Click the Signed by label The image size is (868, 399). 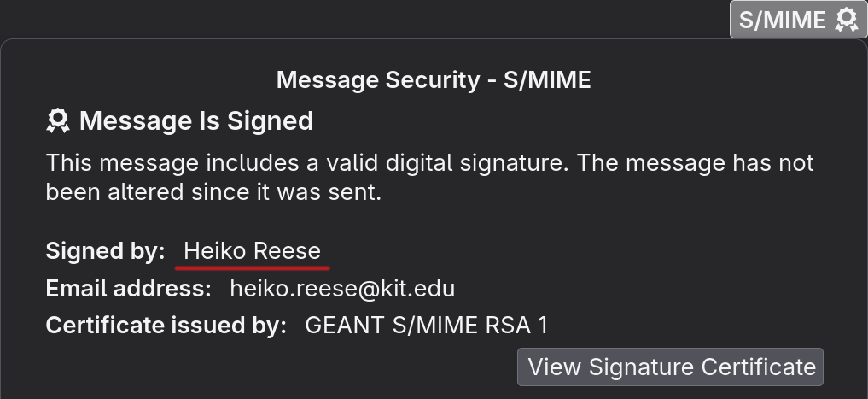[x=105, y=251]
